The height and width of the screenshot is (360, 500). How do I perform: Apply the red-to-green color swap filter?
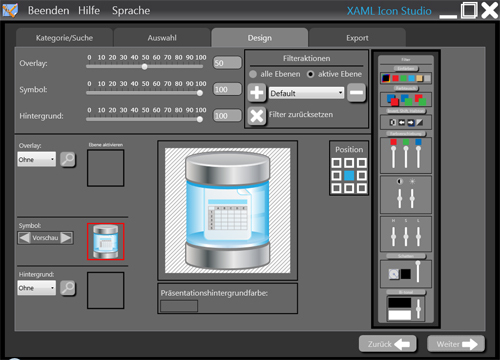pos(420,99)
